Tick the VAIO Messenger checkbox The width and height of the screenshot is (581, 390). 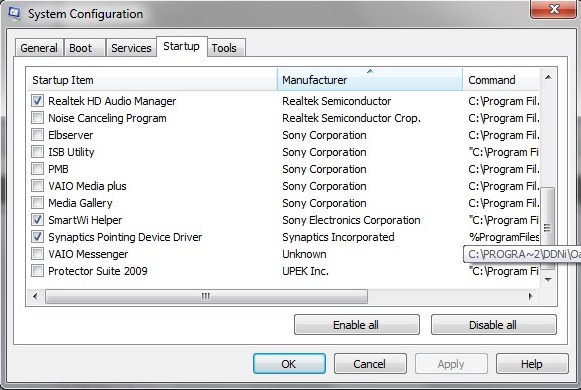coord(37,254)
